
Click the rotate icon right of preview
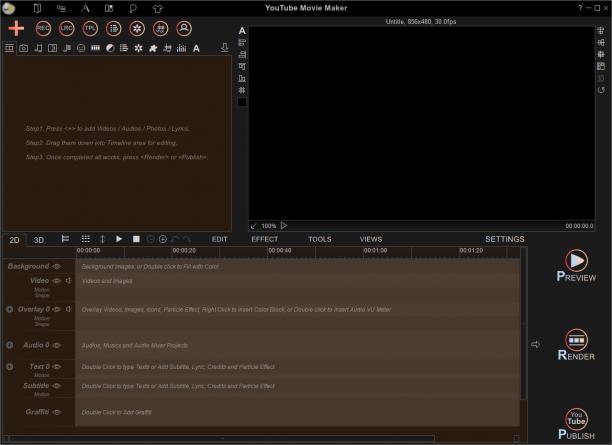(x=601, y=90)
